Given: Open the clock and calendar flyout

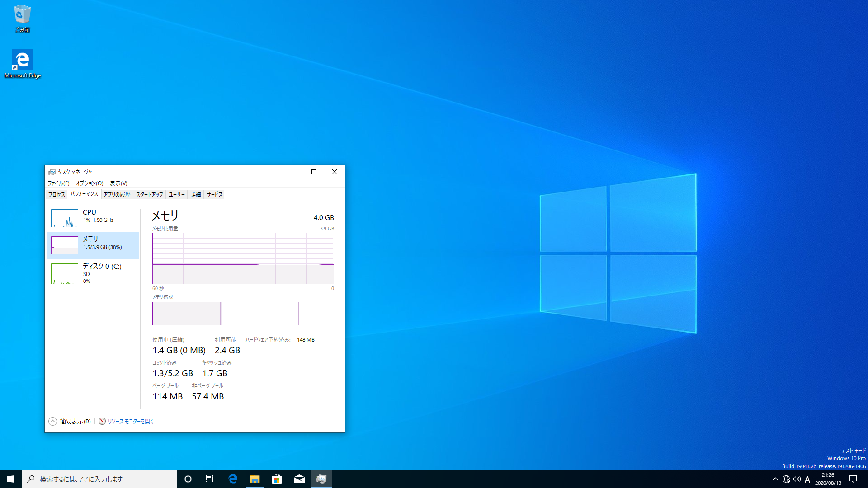Looking at the screenshot, I should (x=828, y=479).
